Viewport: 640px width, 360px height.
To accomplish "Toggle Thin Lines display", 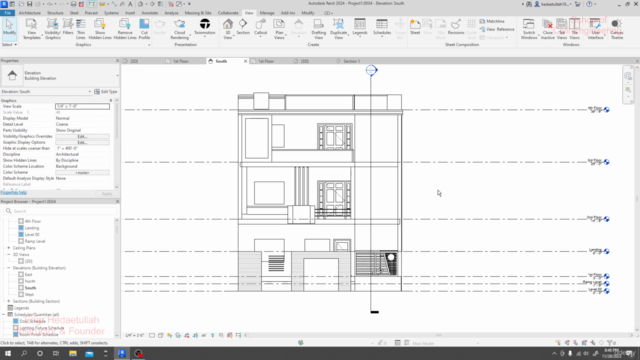I will (81, 29).
